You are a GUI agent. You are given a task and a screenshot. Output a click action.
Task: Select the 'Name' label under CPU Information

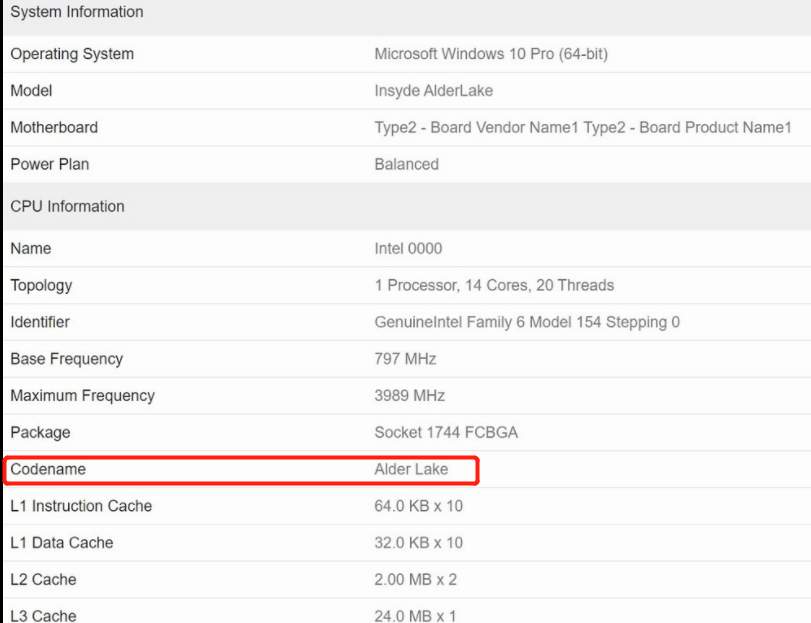[x=31, y=248]
